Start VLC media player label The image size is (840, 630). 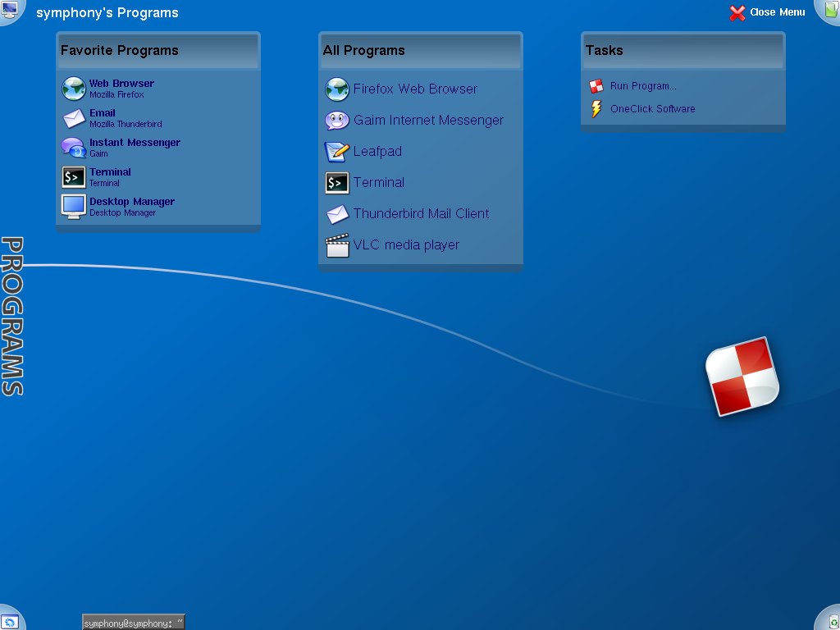(x=406, y=245)
